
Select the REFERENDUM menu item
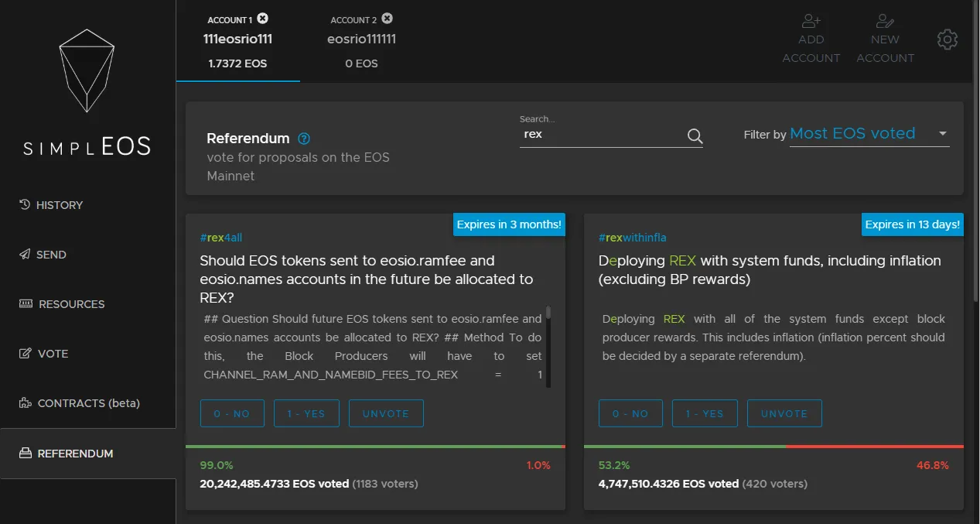(87, 454)
